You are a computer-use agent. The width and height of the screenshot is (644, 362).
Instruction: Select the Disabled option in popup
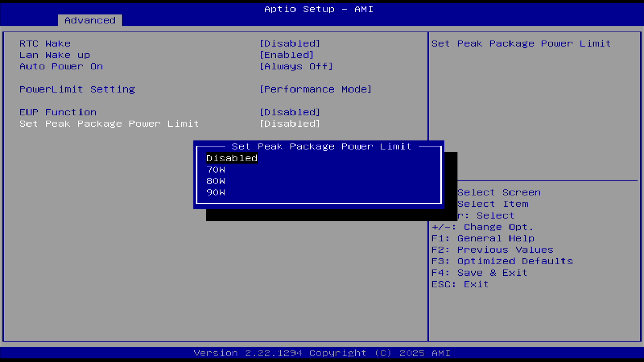(231, 158)
